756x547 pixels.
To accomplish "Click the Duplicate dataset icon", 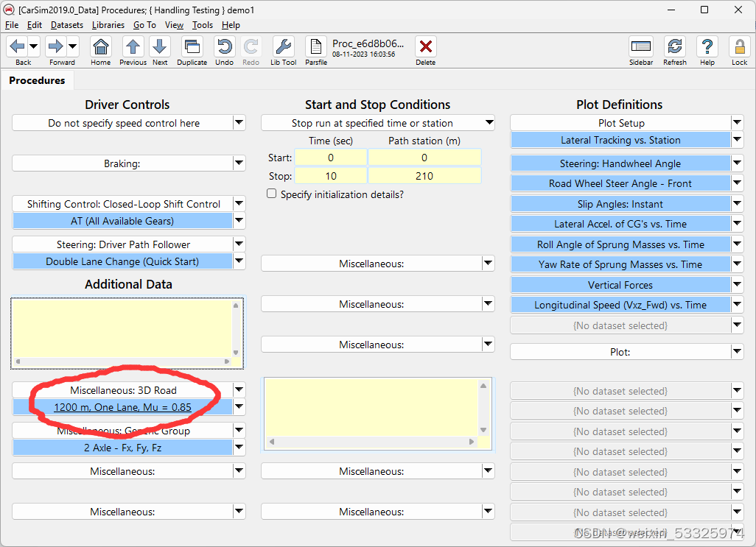I will click(x=192, y=48).
